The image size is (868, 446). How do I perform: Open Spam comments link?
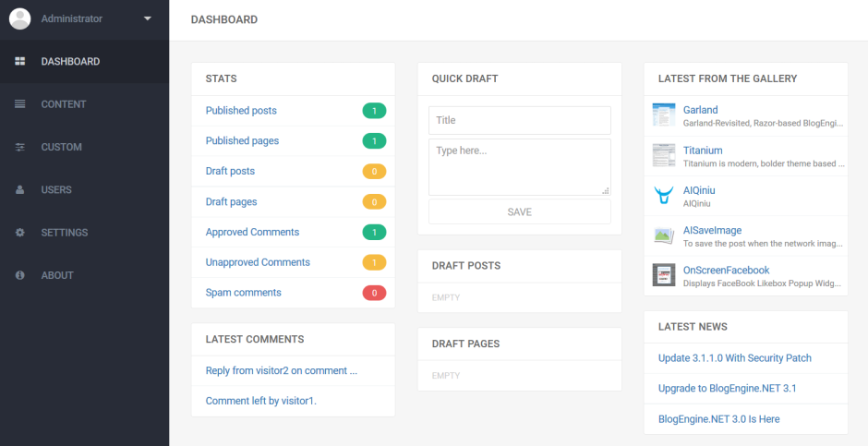tap(243, 293)
